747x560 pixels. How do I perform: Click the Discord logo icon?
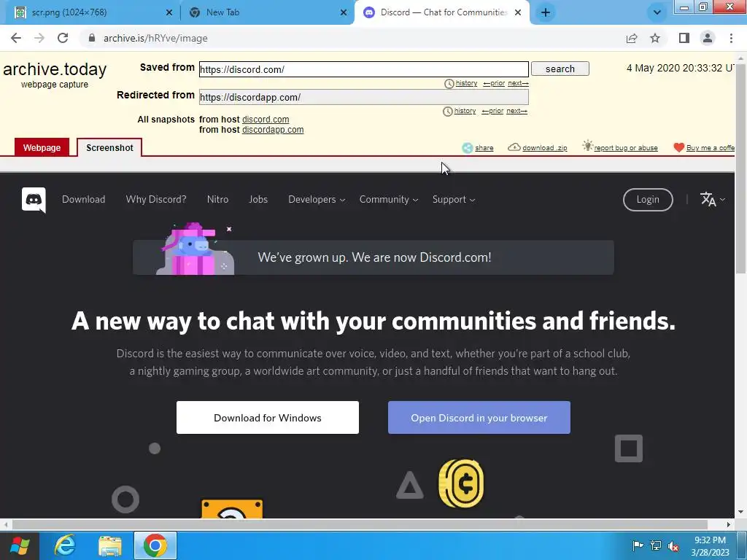(34, 200)
